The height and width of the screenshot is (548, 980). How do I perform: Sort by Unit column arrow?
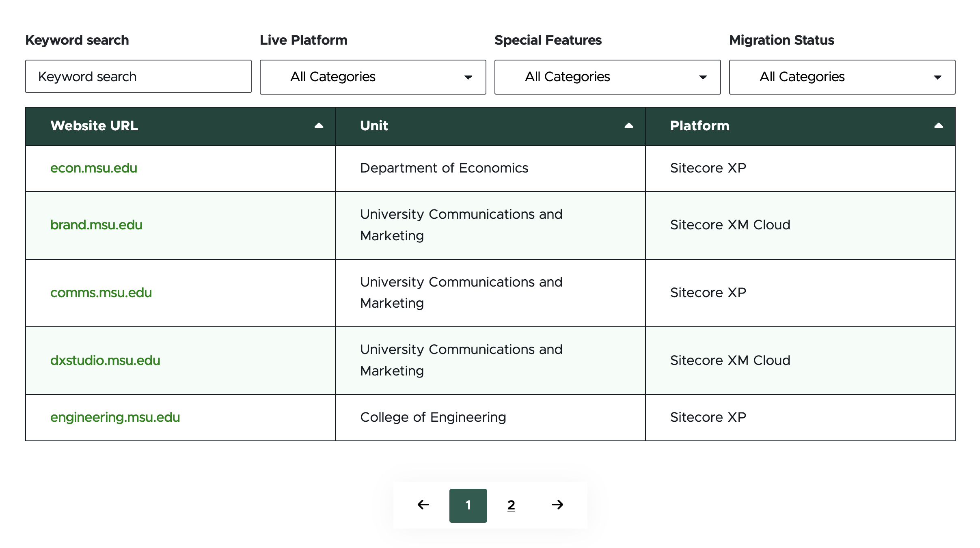[x=629, y=126]
